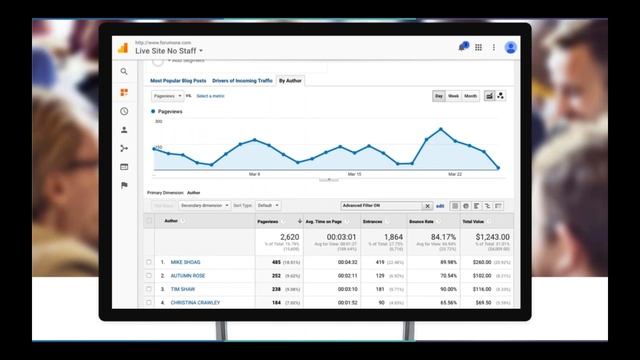Click the sort arrow on Pageviews column

pos(300,221)
